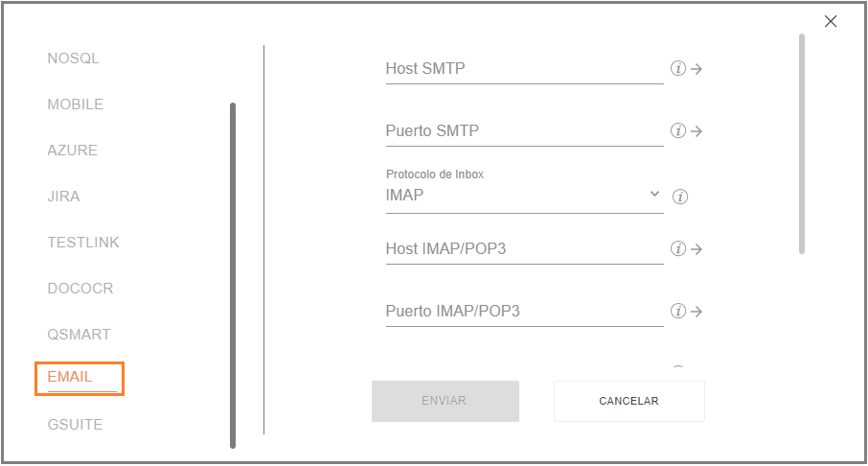Open the GSUITE category
Image resolution: width=868 pixels, height=466 pixels.
76,425
